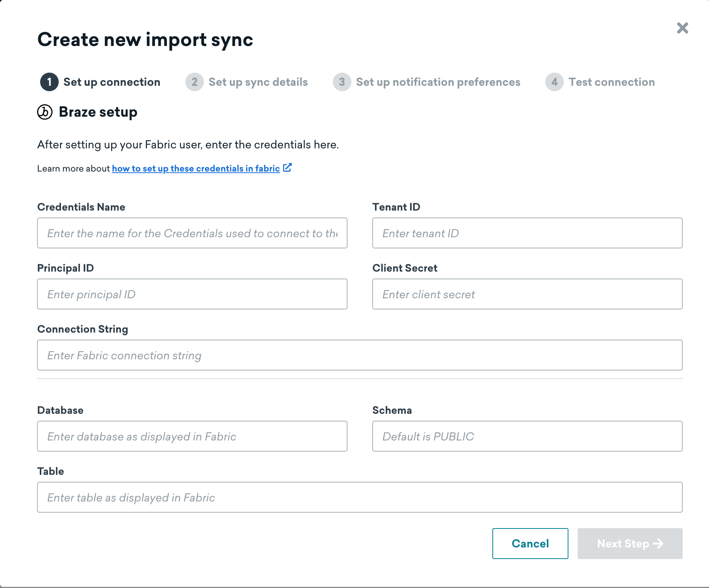The width and height of the screenshot is (709, 588).
Task: Click the arrow icon inside Next Step button
Action: coord(658,544)
